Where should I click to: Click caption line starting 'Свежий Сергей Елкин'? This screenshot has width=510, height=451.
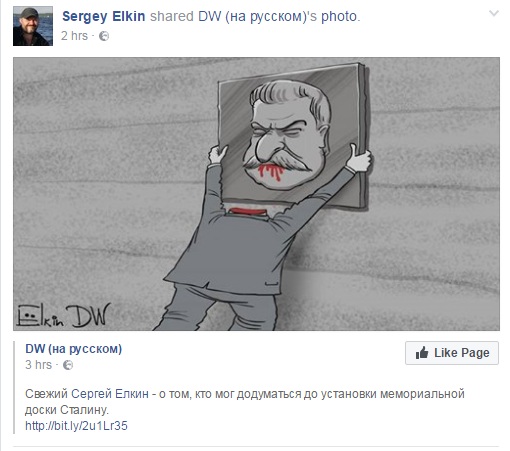tap(245, 394)
